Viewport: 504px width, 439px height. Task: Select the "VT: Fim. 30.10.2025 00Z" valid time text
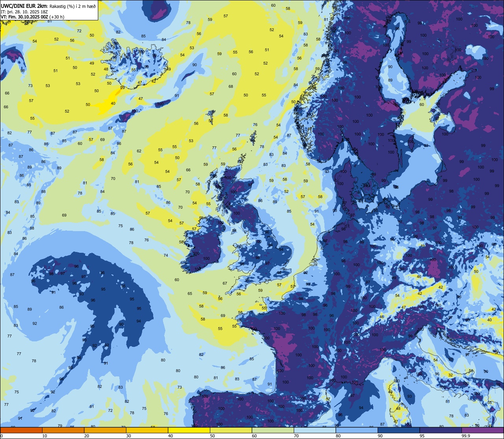(24, 17)
